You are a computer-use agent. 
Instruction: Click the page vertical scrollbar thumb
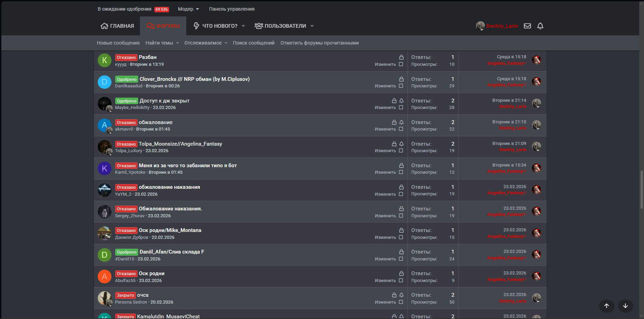click(x=641, y=189)
